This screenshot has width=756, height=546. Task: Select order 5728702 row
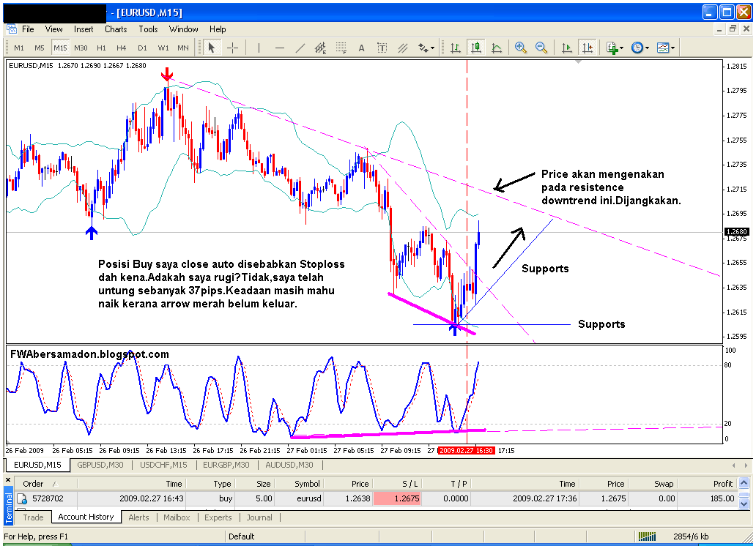click(x=376, y=498)
